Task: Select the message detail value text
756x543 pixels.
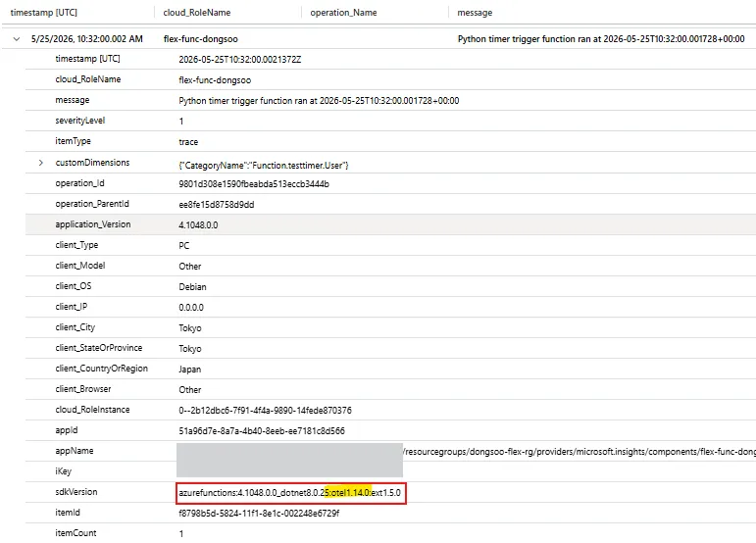Action: point(319,101)
